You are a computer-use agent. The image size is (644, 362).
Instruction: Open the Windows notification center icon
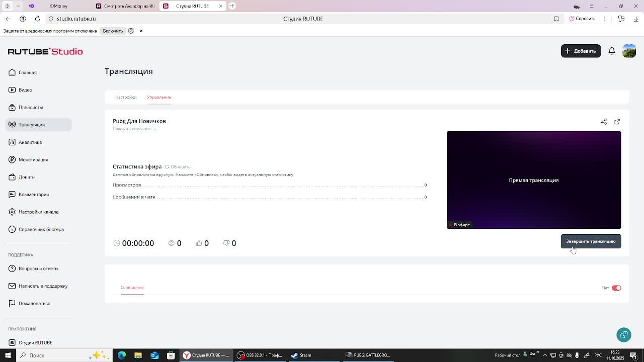pos(633,355)
